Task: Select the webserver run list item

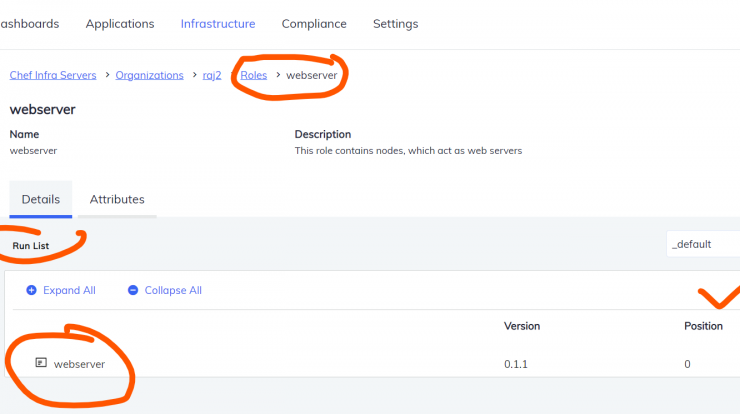Action: click(79, 364)
